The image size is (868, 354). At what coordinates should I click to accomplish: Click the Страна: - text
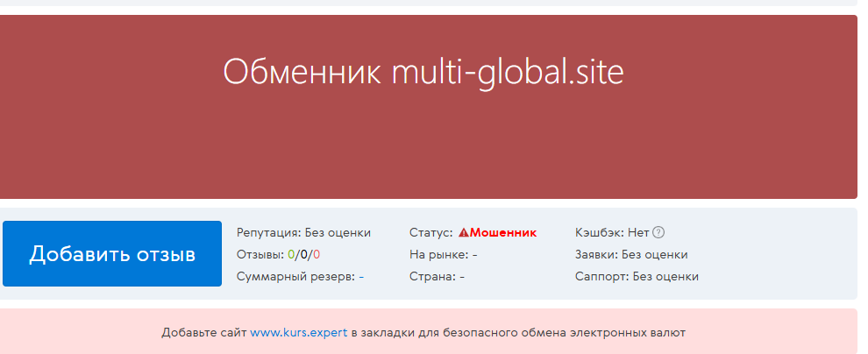pyautogui.click(x=437, y=277)
